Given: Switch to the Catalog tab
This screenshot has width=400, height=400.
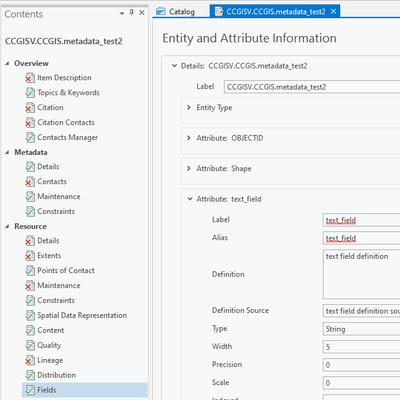Looking at the screenshot, I should [176, 12].
